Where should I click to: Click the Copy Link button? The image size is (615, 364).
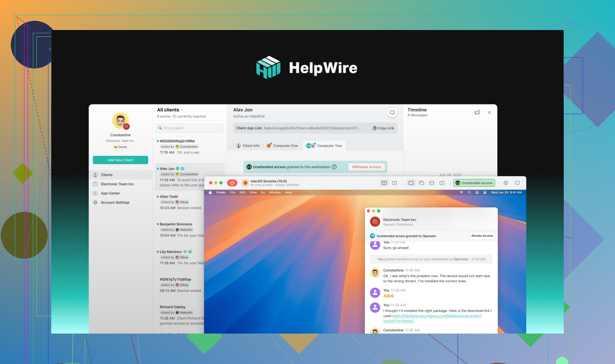coord(383,128)
